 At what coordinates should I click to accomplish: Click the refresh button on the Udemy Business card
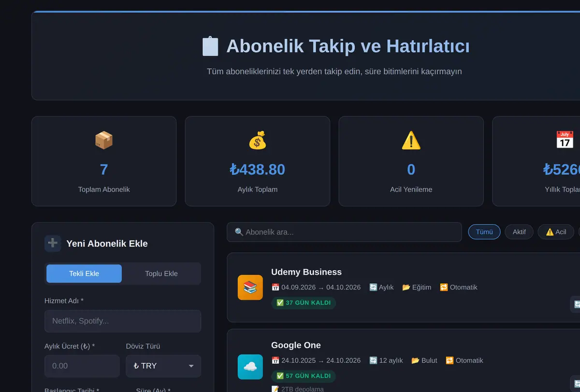click(576, 305)
